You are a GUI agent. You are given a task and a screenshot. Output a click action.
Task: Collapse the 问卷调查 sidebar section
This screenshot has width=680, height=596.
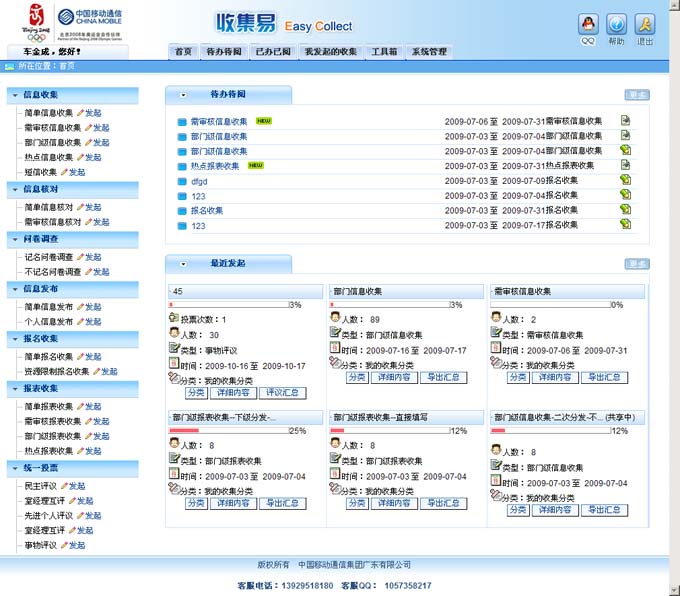pyautogui.click(x=15, y=239)
